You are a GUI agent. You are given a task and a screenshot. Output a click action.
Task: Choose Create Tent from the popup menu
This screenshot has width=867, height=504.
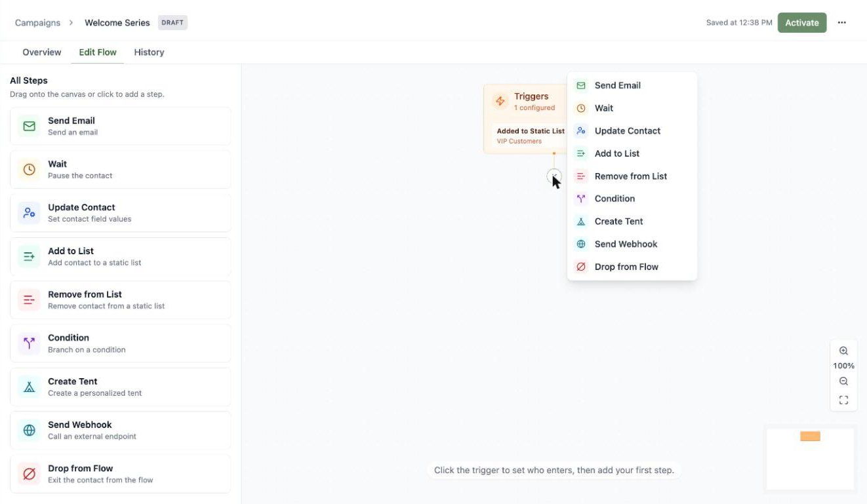pyautogui.click(x=632, y=222)
